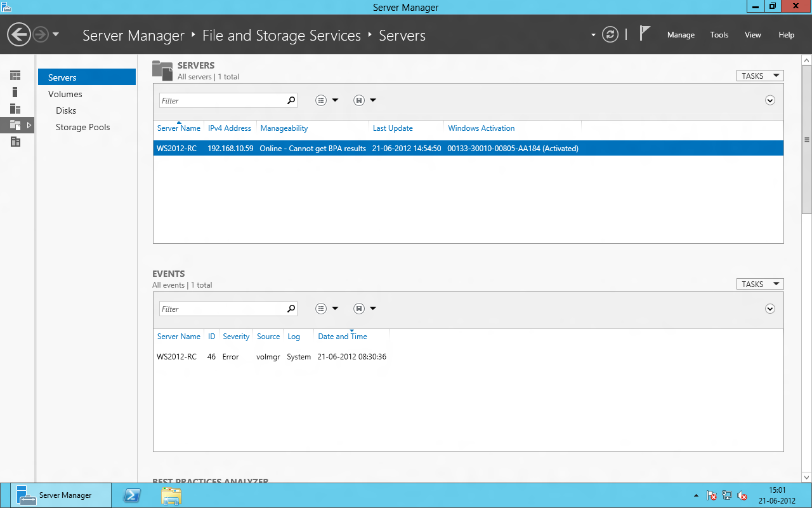This screenshot has height=508, width=812.
Task: Sort events by Date and Time column
Action: coord(343,337)
